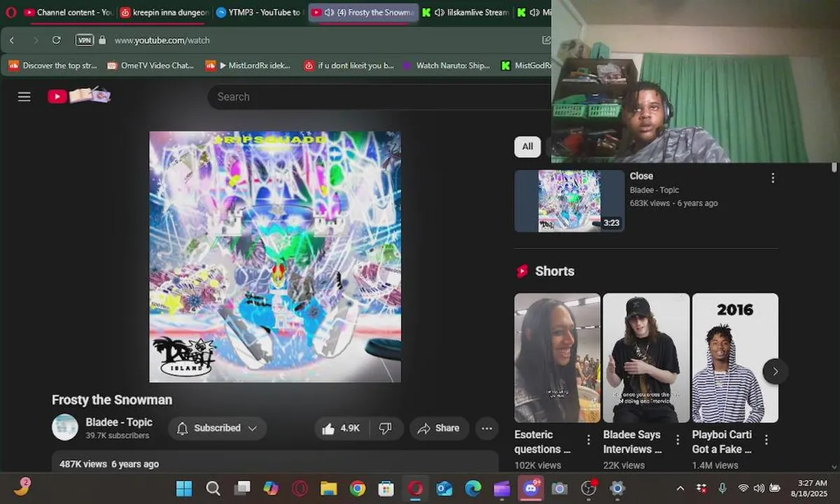Viewport: 840px width, 504px height.
Task: Open the Bladee - Topic channel name
Action: pos(119,422)
